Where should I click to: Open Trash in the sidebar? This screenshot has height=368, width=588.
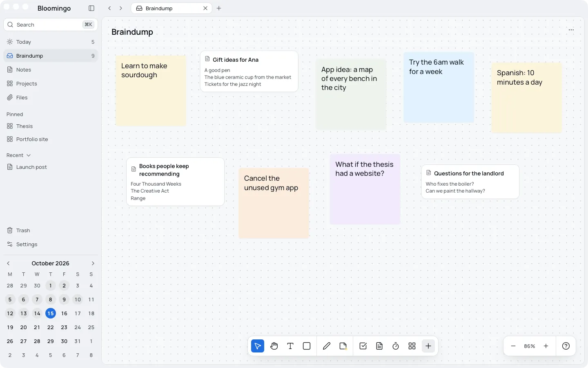point(51,230)
